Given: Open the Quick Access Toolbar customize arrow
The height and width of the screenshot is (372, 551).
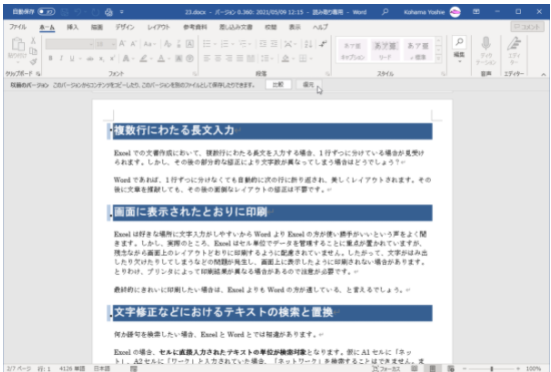Looking at the screenshot, I should click(x=122, y=12).
